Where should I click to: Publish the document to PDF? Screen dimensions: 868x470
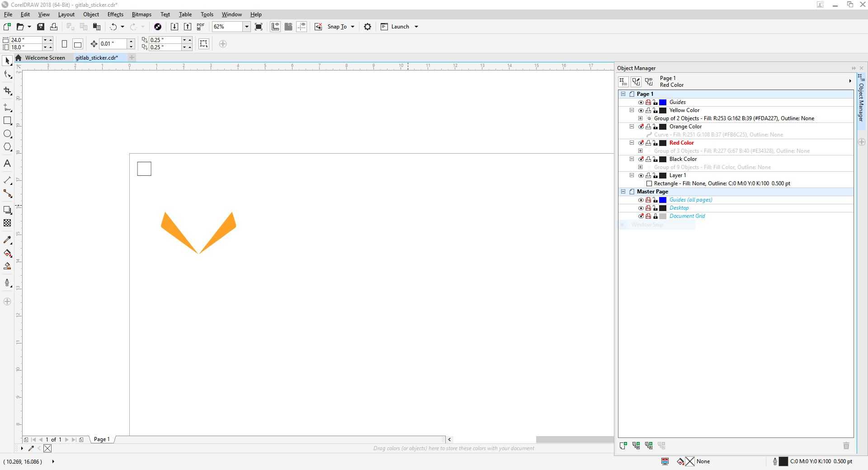[201, 27]
